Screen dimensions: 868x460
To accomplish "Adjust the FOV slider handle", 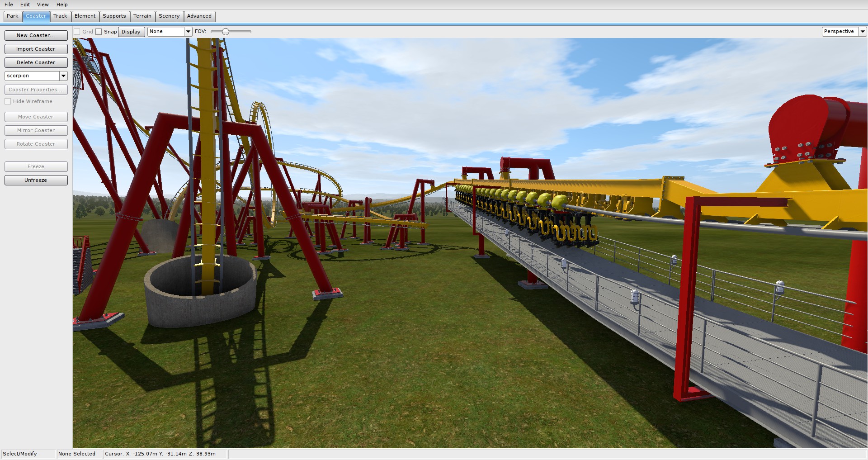I will (x=226, y=32).
